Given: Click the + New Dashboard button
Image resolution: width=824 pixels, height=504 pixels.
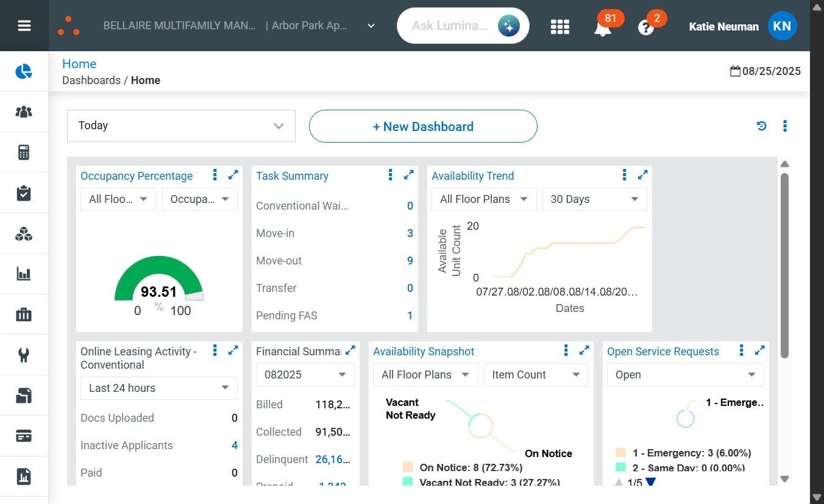Looking at the screenshot, I should pyautogui.click(x=423, y=126).
